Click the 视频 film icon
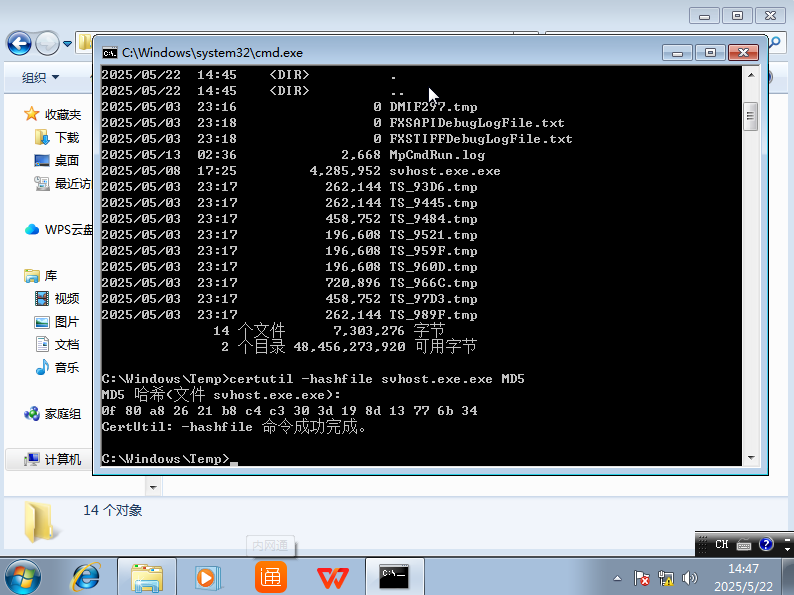 click(42, 298)
